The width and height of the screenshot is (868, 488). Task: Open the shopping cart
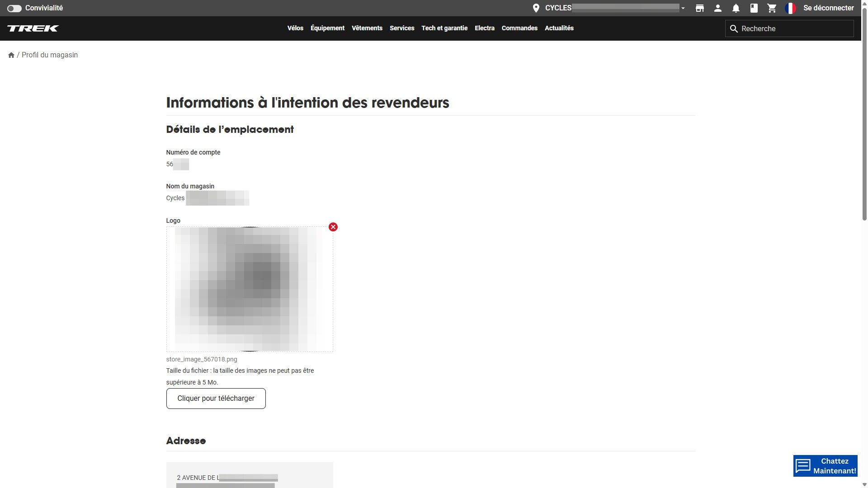772,8
